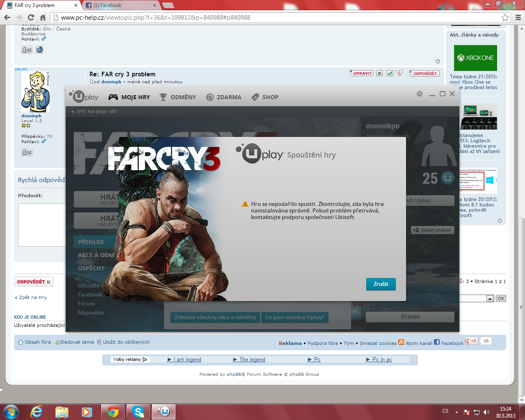Open the MOJE HRY tab in Uplay

pyautogui.click(x=129, y=97)
